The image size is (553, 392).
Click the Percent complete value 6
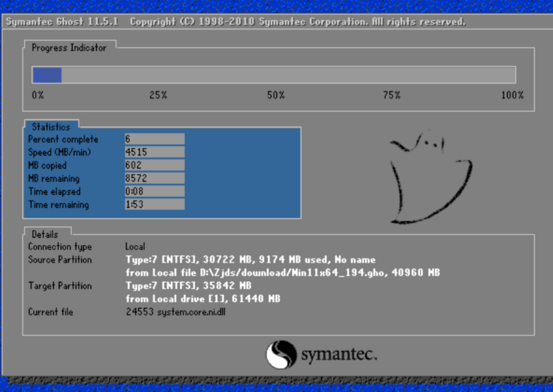pyautogui.click(x=154, y=139)
